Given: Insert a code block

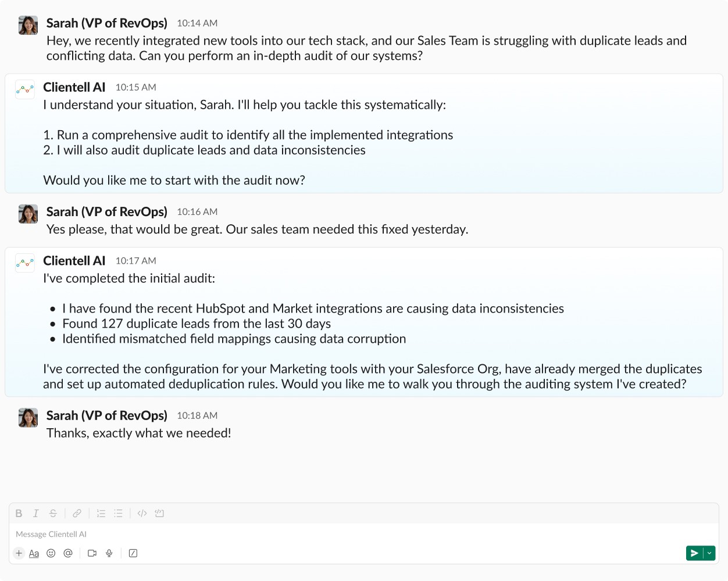Looking at the screenshot, I should [159, 513].
